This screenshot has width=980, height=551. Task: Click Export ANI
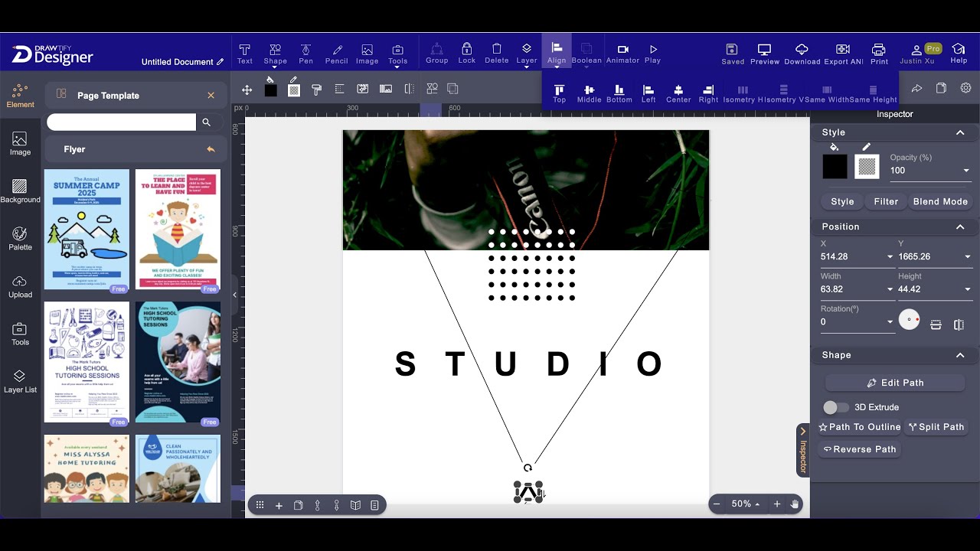coord(843,54)
